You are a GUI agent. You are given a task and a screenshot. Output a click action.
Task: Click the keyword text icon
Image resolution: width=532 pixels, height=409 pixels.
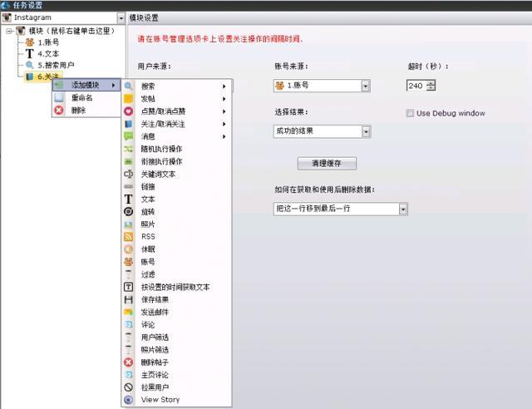click(x=128, y=174)
